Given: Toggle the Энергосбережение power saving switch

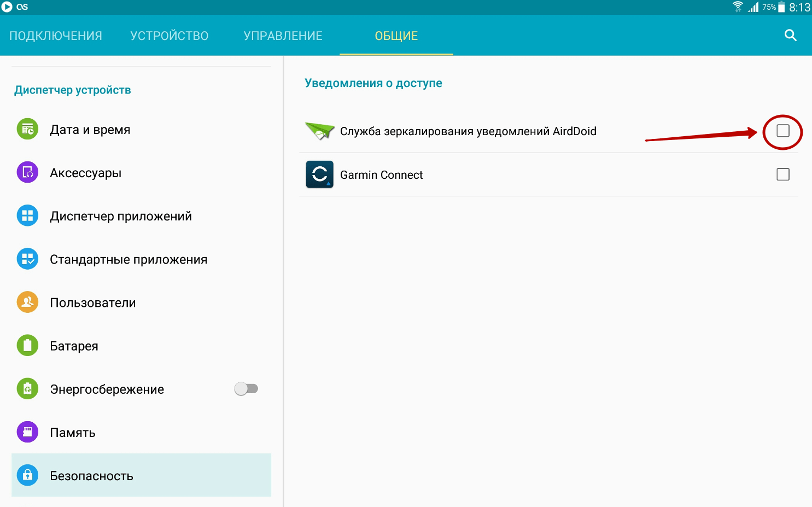Looking at the screenshot, I should click(246, 389).
